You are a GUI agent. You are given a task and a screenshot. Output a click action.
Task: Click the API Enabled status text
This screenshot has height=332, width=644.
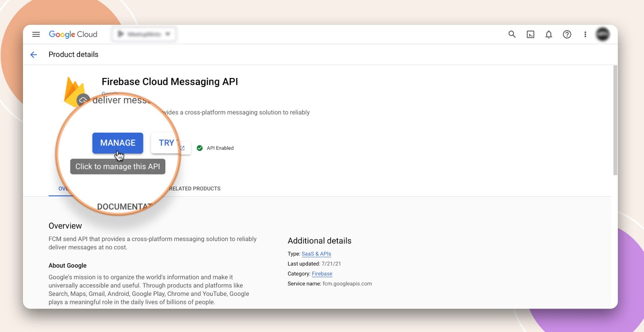(220, 148)
